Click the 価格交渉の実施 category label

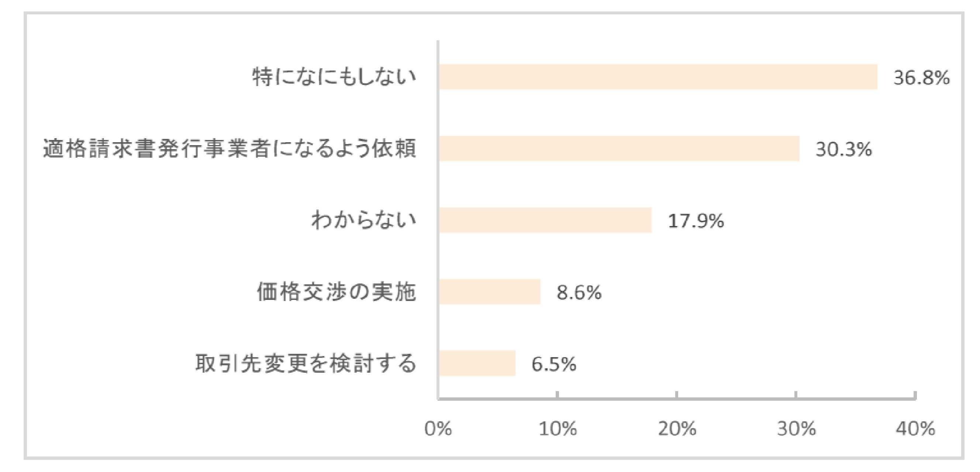[x=336, y=291]
